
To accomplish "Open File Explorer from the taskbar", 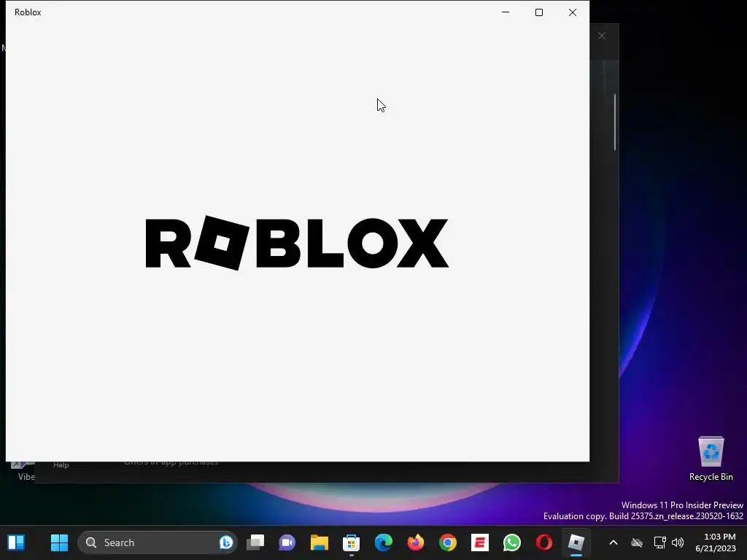I will [x=320, y=542].
